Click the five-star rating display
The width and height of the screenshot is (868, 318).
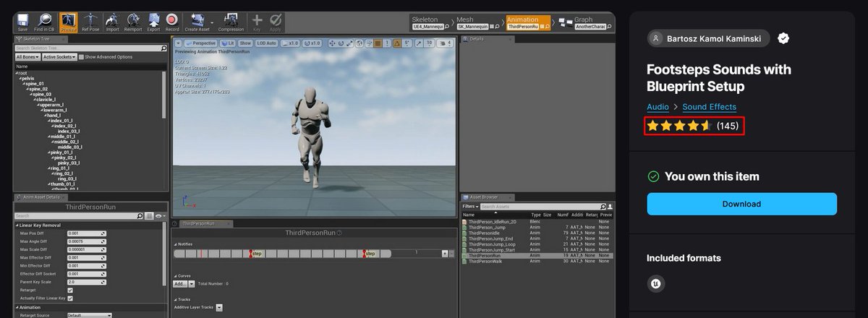tap(680, 126)
